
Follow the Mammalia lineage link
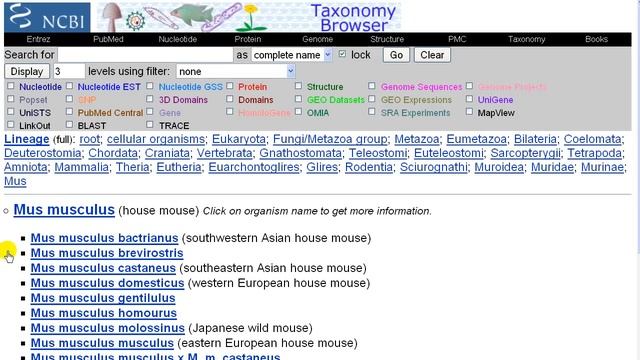click(x=82, y=167)
